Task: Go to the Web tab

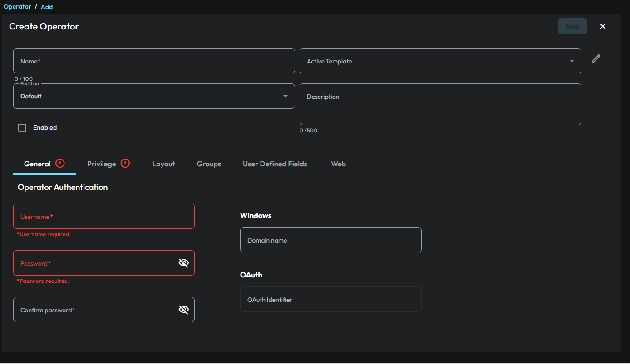Action: [x=338, y=164]
